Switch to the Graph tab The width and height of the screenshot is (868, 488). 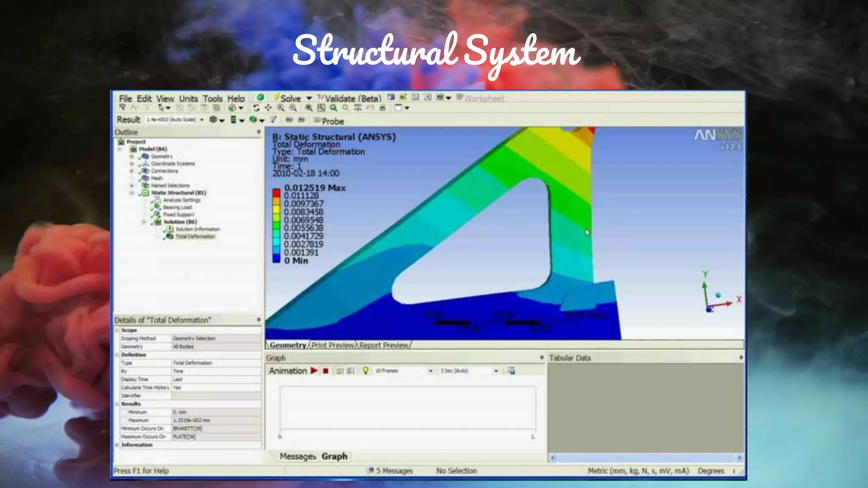pos(334,456)
